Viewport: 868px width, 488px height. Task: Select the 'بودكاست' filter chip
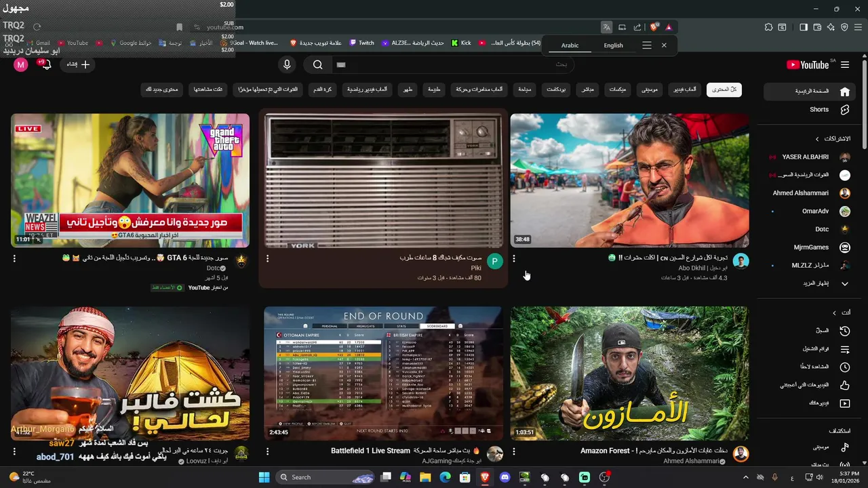coord(557,89)
